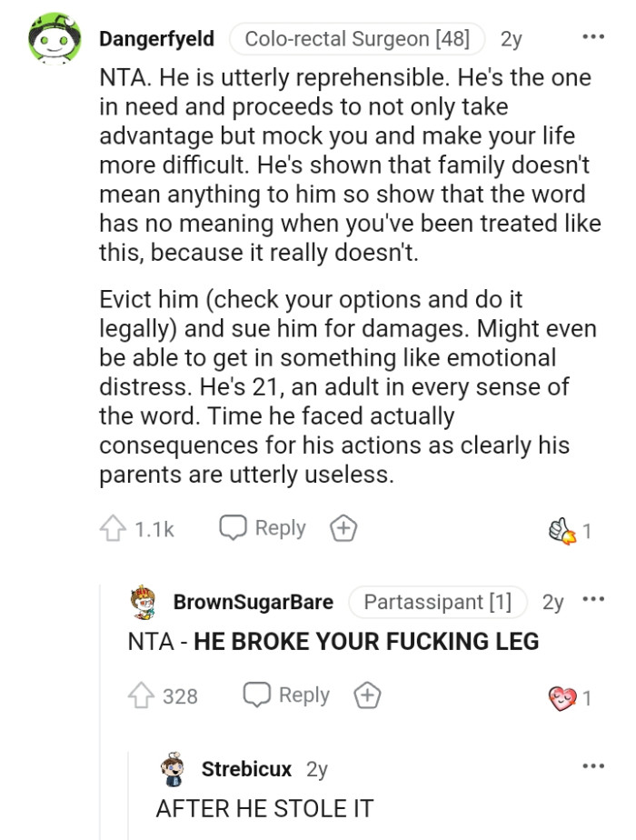Open Dangerfyeld's user profile
This screenshot has height=840, width=636.
pos(158,38)
